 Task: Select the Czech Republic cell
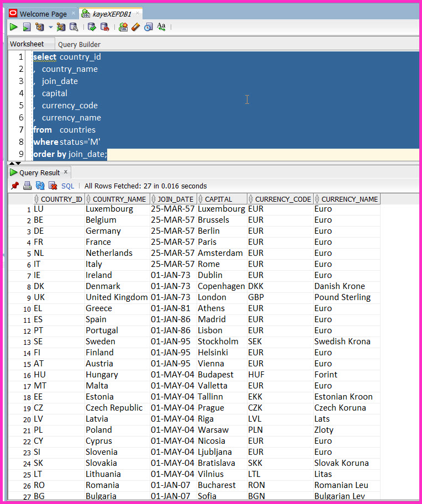pos(117,408)
